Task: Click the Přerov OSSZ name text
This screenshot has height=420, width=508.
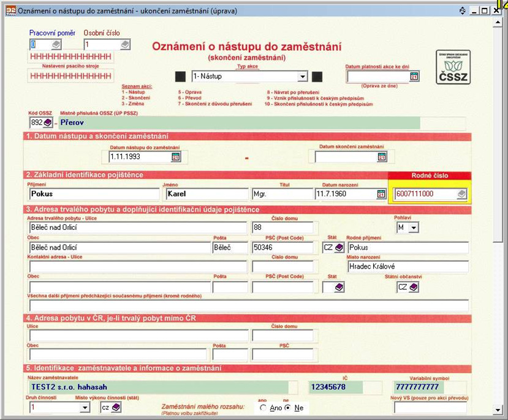Action: tap(72, 123)
